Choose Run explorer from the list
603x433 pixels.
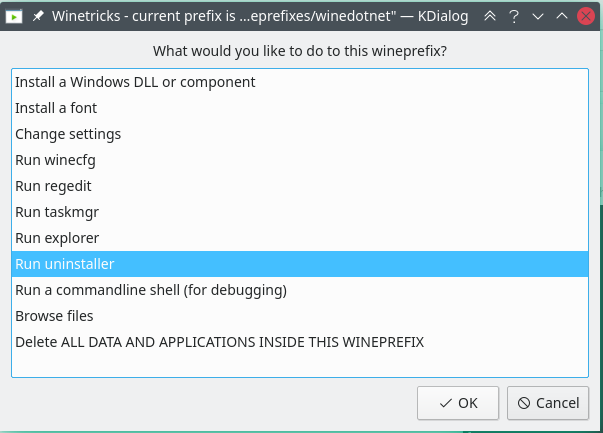click(x=57, y=238)
